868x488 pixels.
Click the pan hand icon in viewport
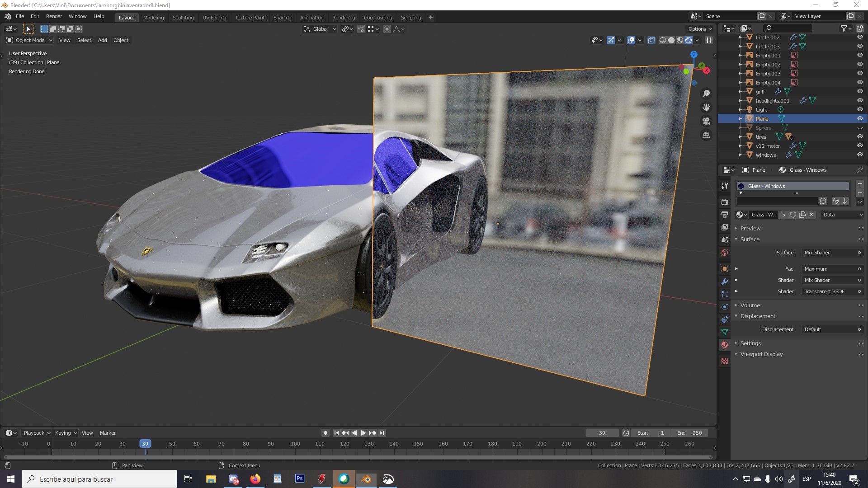point(706,108)
